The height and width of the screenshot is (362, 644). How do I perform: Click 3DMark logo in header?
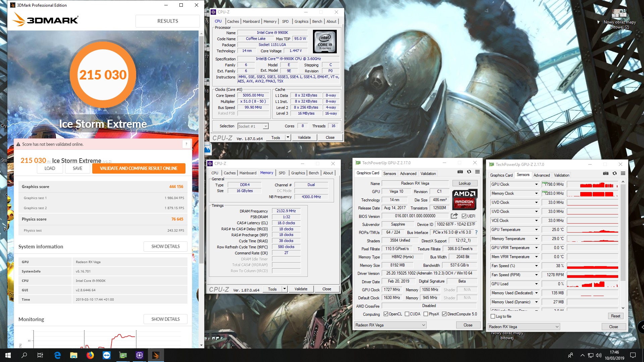pos(46,19)
